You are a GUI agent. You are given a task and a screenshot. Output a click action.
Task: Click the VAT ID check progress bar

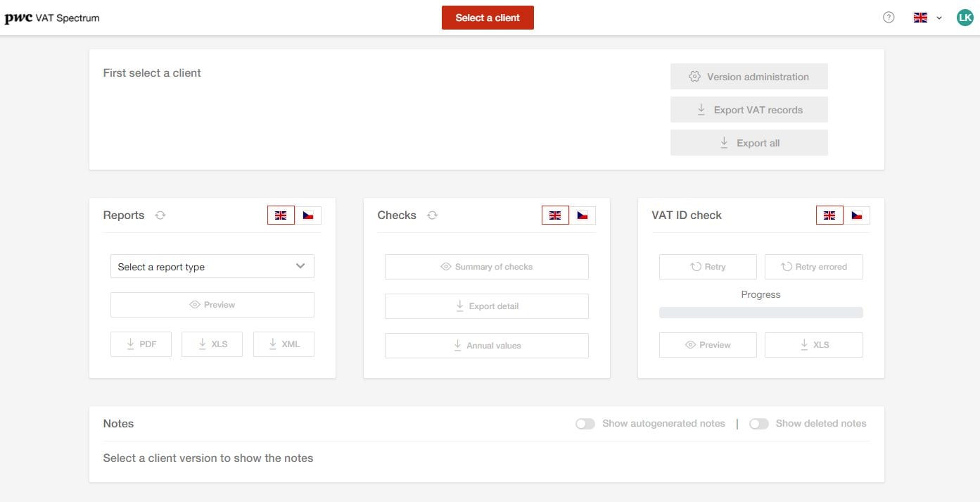761,313
